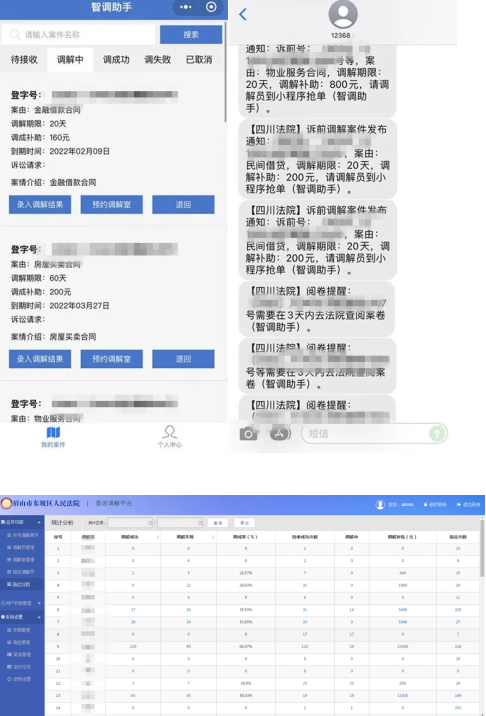Switch to the 调成功 tab
486x716 pixels.
coord(116,60)
